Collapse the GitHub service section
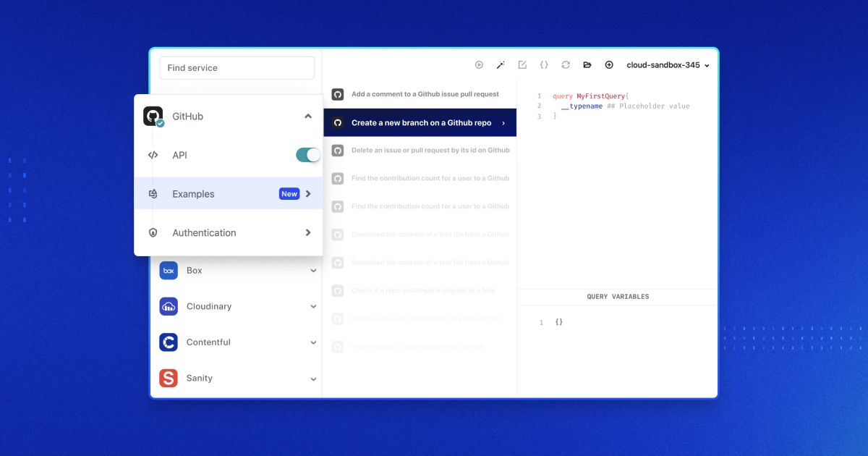The width and height of the screenshot is (868, 456). (x=308, y=116)
